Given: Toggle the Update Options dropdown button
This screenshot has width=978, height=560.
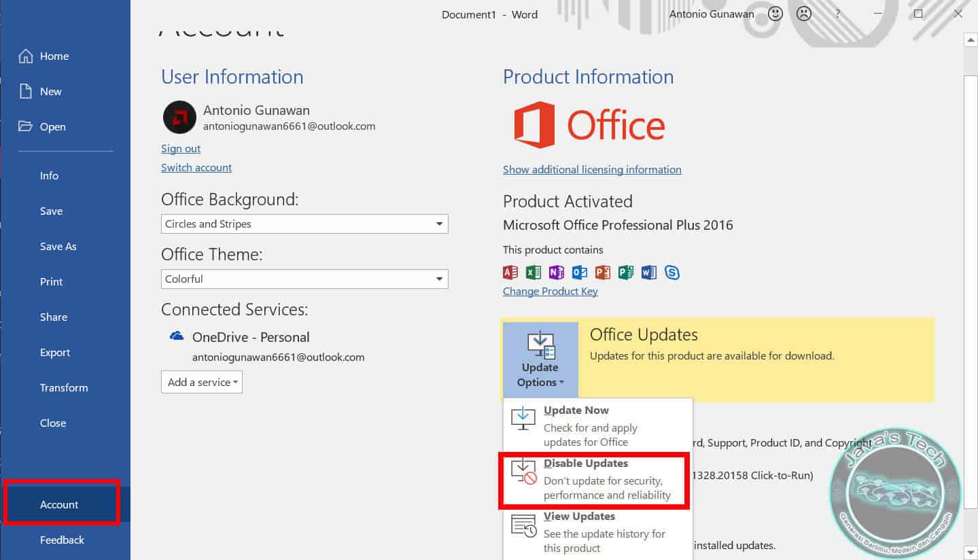Looking at the screenshot, I should pos(540,360).
